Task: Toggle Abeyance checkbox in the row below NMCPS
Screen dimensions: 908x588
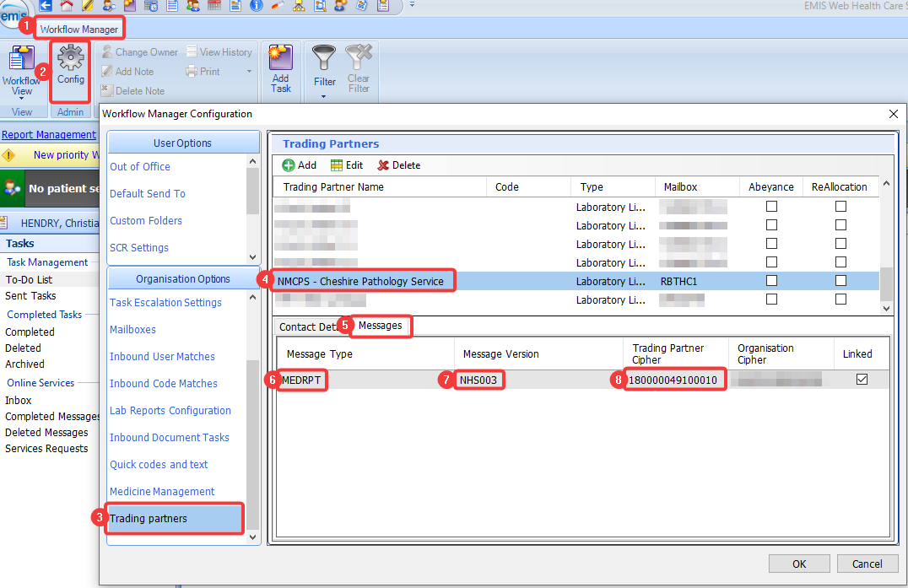Action: [x=771, y=299]
